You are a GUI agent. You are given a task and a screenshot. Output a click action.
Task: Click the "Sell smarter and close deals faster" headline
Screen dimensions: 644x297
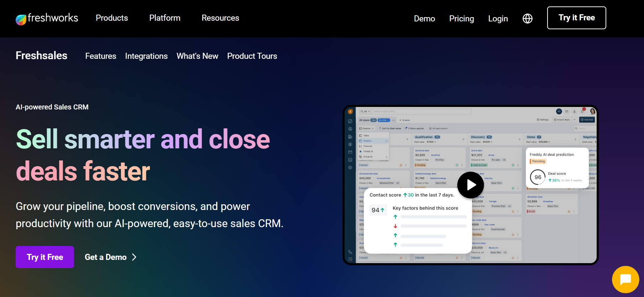click(x=143, y=155)
